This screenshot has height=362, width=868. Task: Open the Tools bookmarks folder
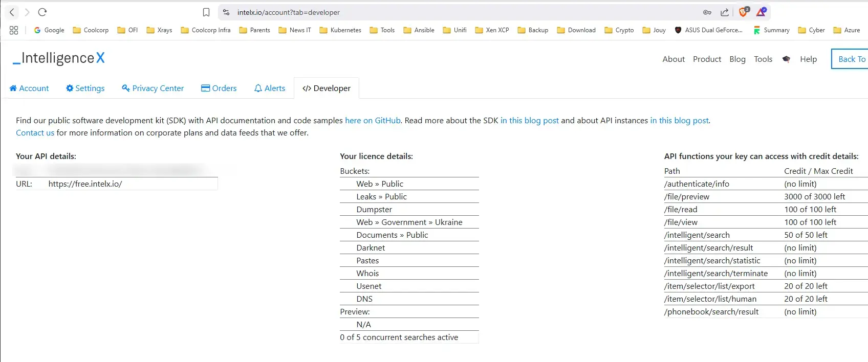(x=382, y=30)
